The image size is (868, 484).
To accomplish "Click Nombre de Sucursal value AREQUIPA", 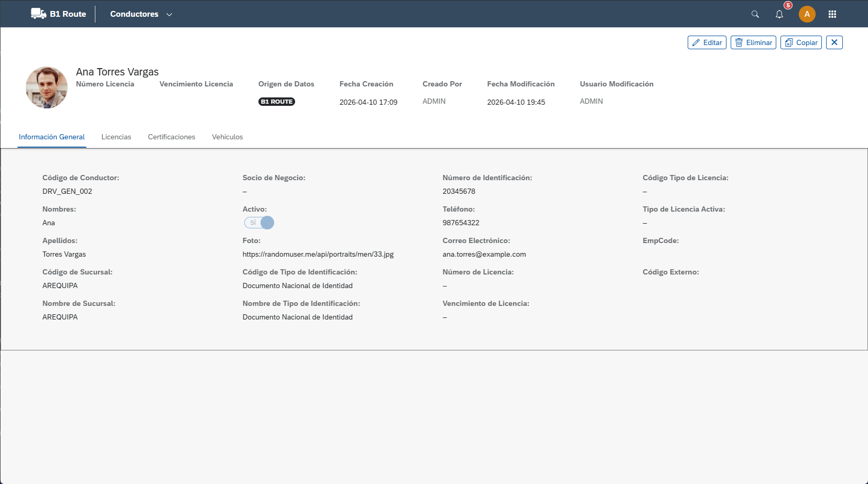I will tap(60, 317).
